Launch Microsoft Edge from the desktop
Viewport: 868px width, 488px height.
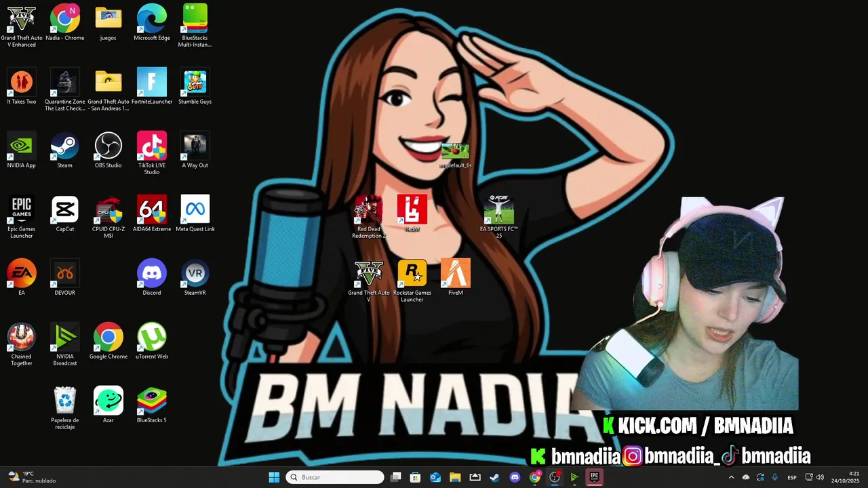pos(152,24)
